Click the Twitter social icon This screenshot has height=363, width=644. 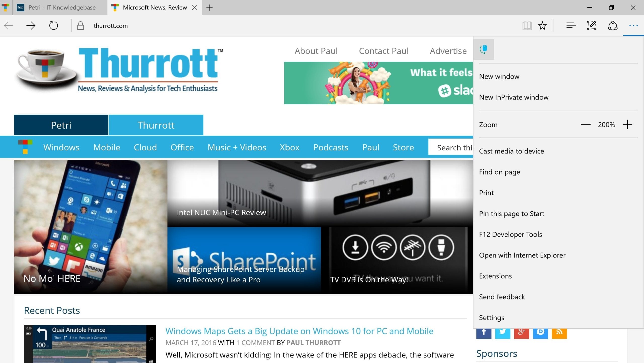pos(502,332)
